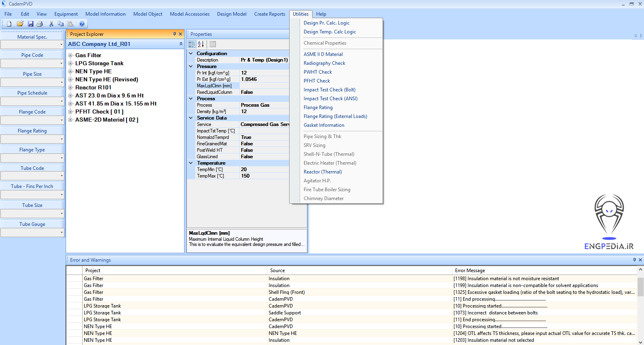Image resolution: width=644 pixels, height=345 pixels.
Task: Choose Design Pr. Calc. Logic from Utilities
Action: tap(327, 23)
